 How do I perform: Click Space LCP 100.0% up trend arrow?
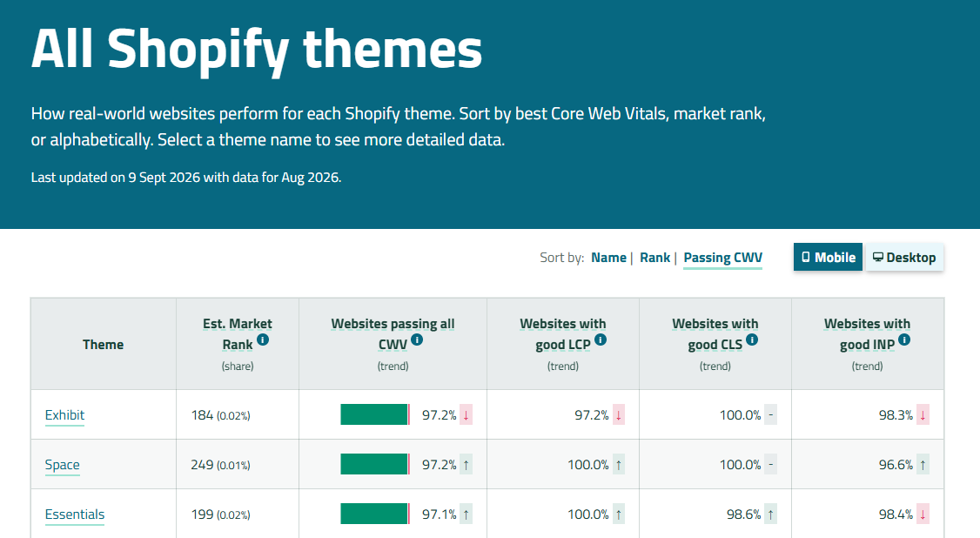point(618,464)
